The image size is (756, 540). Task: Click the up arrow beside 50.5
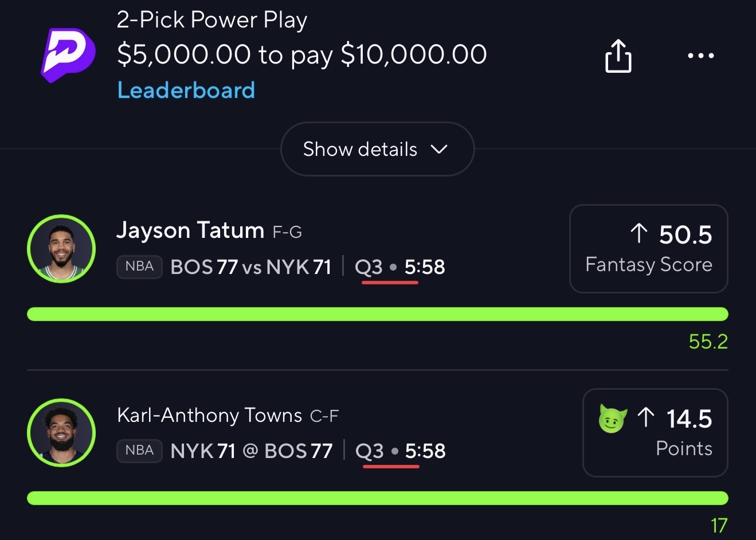click(x=639, y=234)
